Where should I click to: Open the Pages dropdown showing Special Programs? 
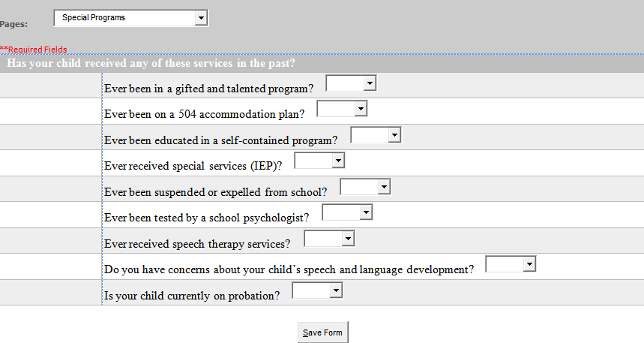click(131, 18)
